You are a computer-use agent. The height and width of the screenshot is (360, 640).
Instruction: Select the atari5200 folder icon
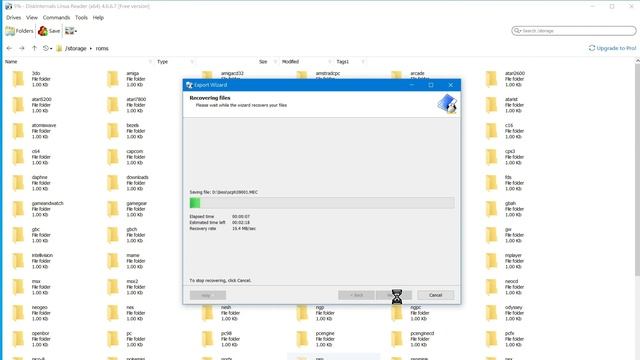point(18,105)
